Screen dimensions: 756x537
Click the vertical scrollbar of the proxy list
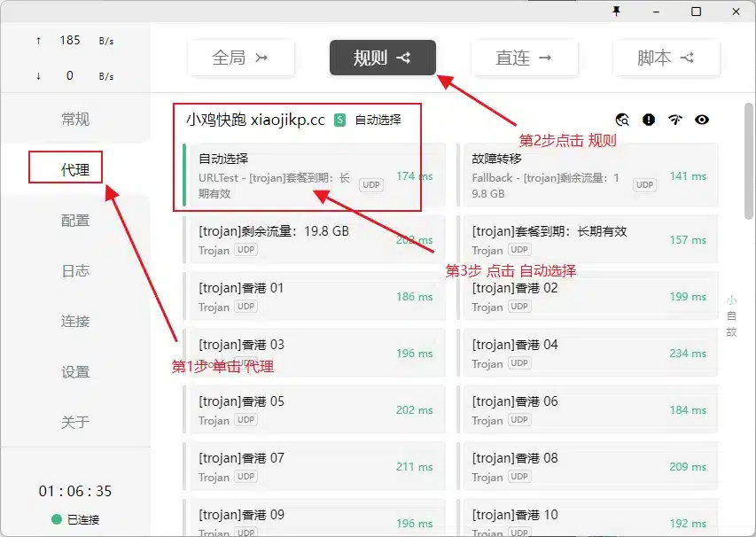tap(749, 161)
